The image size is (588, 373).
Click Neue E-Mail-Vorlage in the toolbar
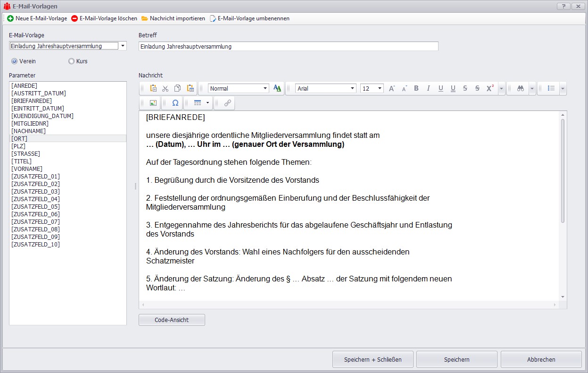click(x=37, y=18)
